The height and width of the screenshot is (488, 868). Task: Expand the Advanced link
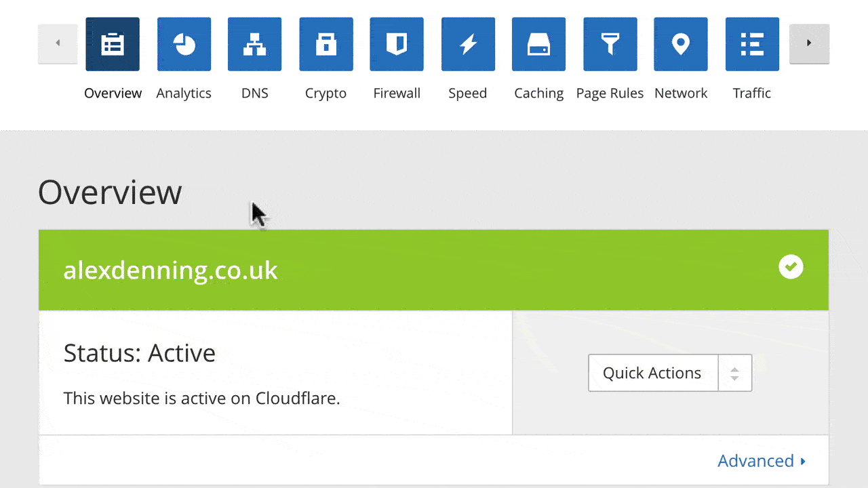pyautogui.click(x=762, y=461)
